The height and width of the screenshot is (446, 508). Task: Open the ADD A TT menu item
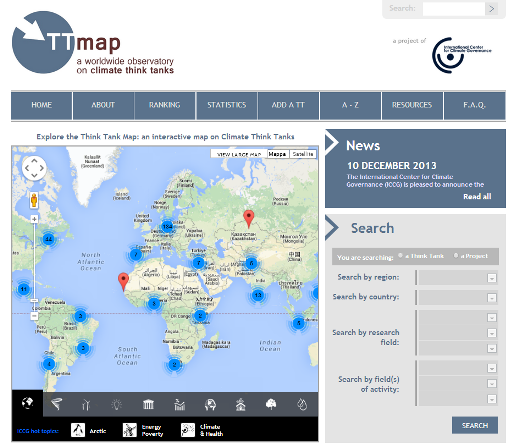point(288,105)
